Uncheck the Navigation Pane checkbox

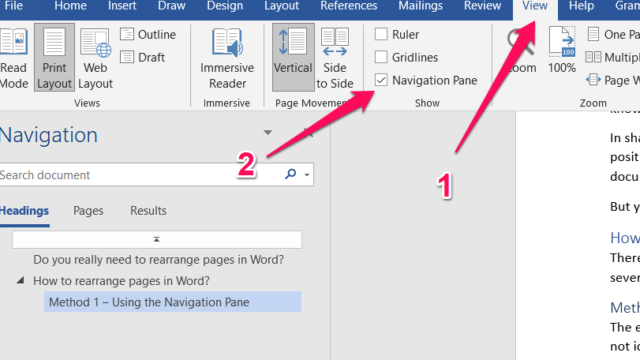[x=381, y=80]
